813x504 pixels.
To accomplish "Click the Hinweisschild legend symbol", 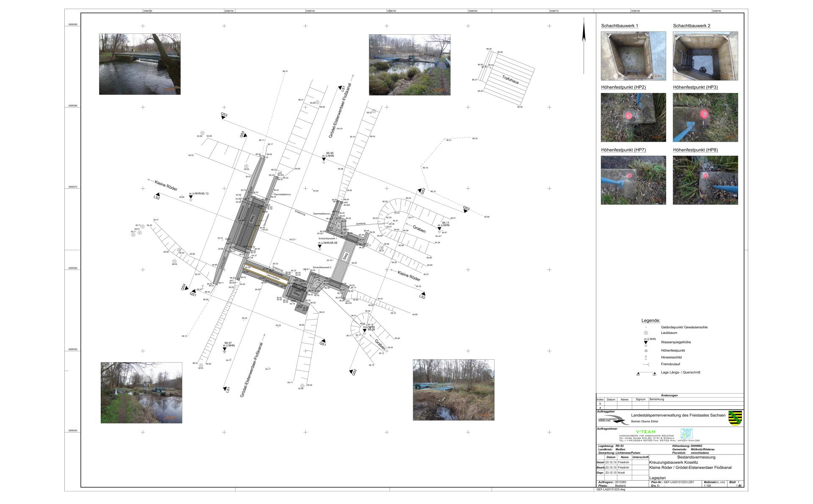I will click(646, 358).
